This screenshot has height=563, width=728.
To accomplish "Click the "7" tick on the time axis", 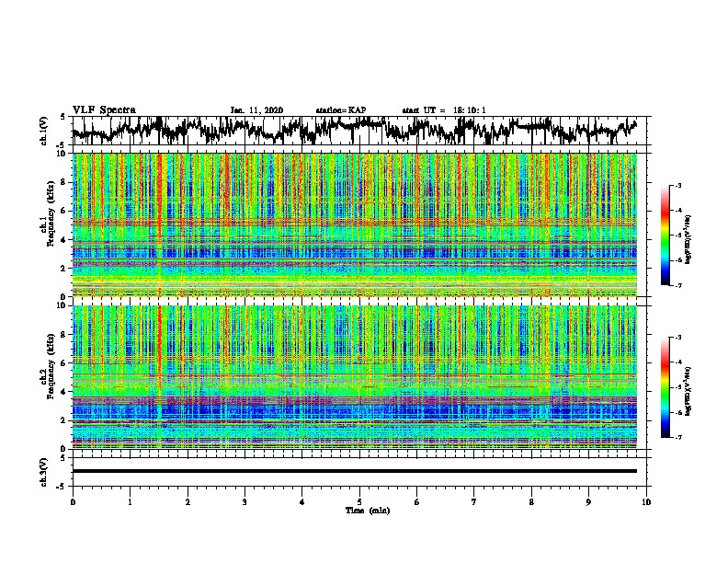I will [474, 502].
